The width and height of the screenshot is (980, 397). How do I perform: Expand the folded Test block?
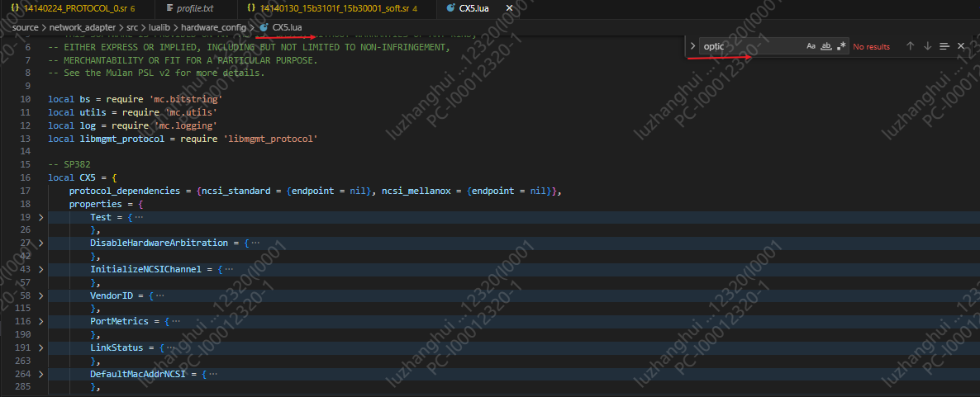[x=40, y=217]
